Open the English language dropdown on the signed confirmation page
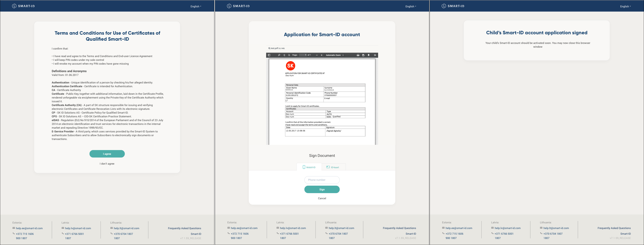This screenshot has height=245, width=644. coord(626,7)
